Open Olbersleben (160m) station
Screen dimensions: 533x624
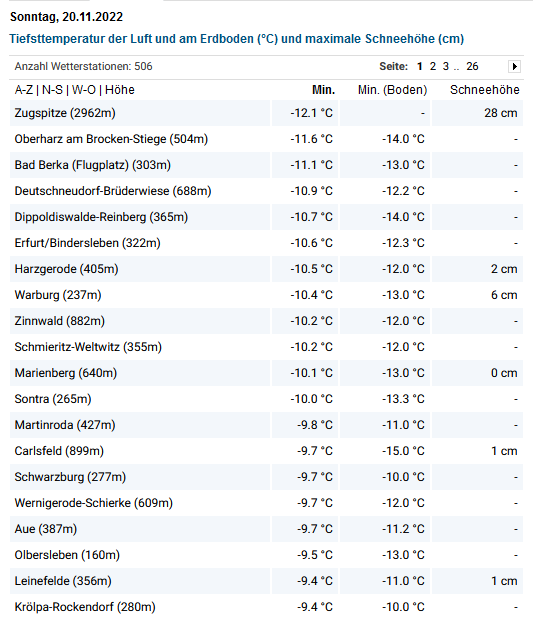click(67, 555)
